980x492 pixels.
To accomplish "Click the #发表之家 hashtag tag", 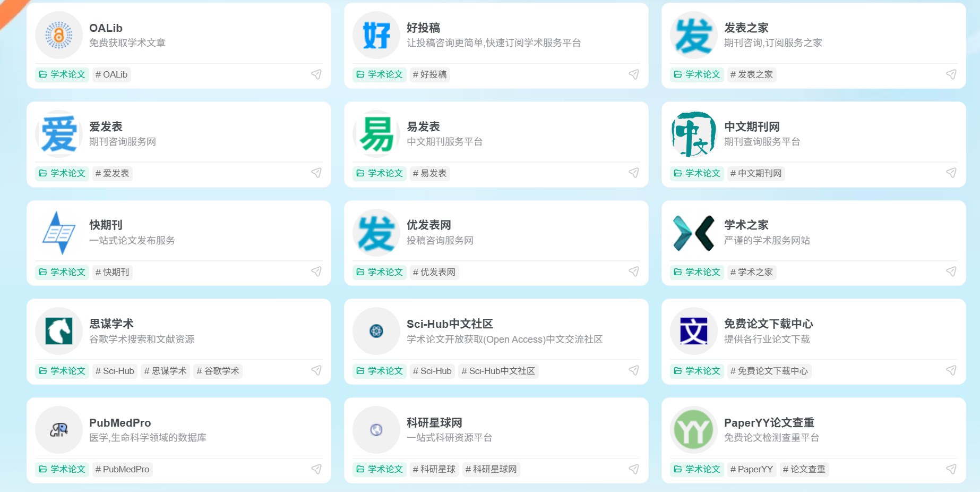I will pos(752,74).
